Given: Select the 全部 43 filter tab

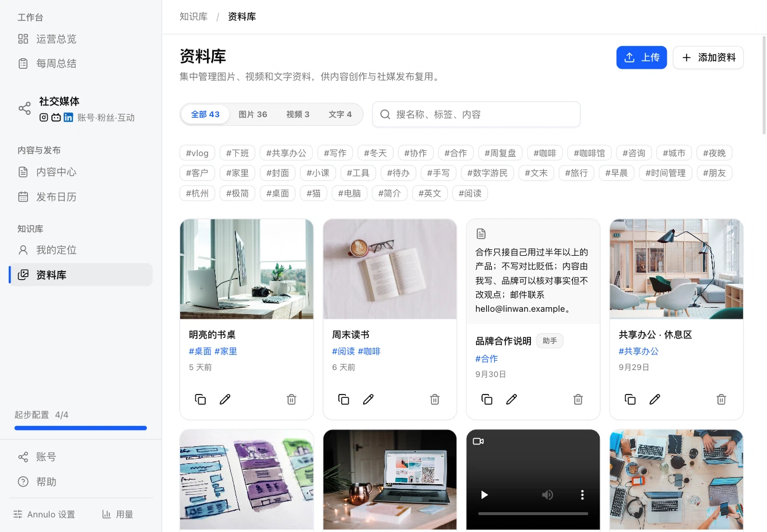Looking at the screenshot, I should click(x=205, y=114).
